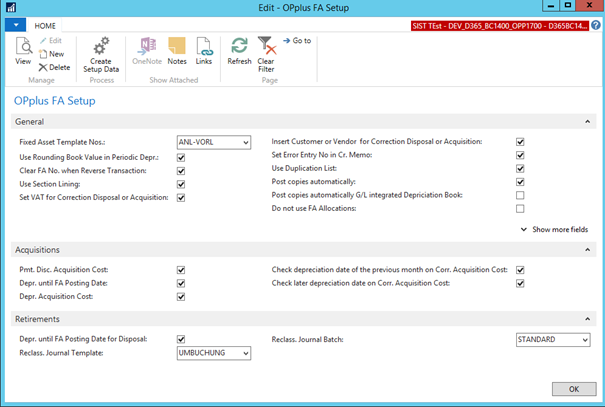
Task: Toggle Use Rounding Book Value in Periodic Depr.
Action: click(x=181, y=157)
